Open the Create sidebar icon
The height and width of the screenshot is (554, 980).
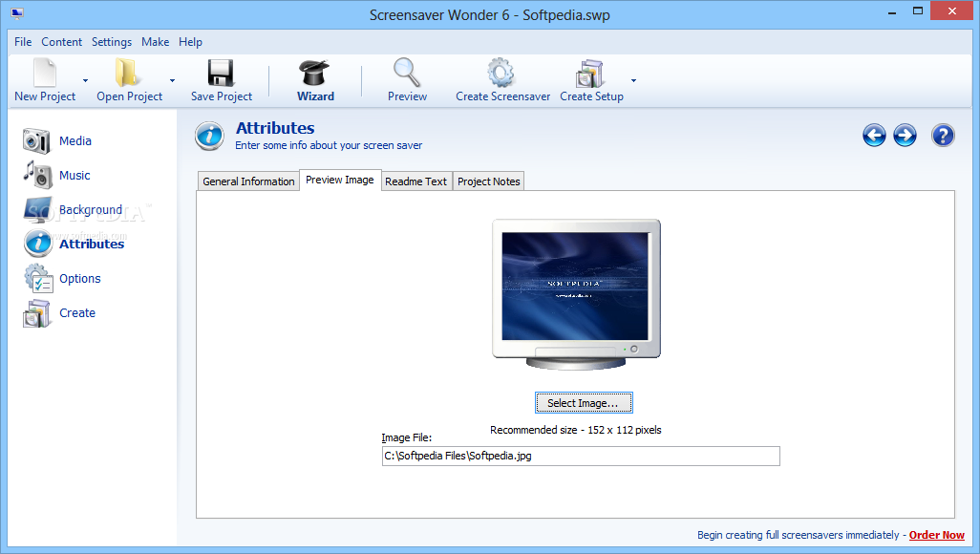click(36, 313)
